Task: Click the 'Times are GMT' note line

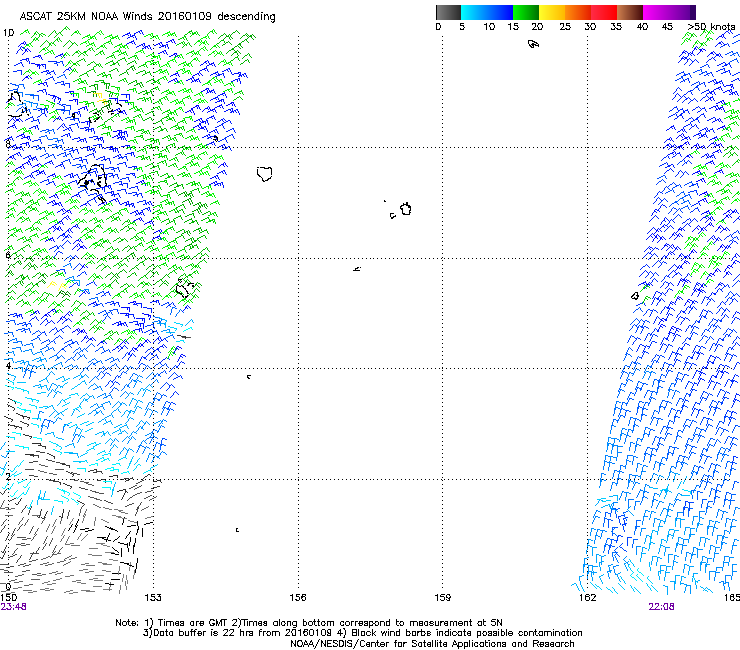Action: (309, 623)
